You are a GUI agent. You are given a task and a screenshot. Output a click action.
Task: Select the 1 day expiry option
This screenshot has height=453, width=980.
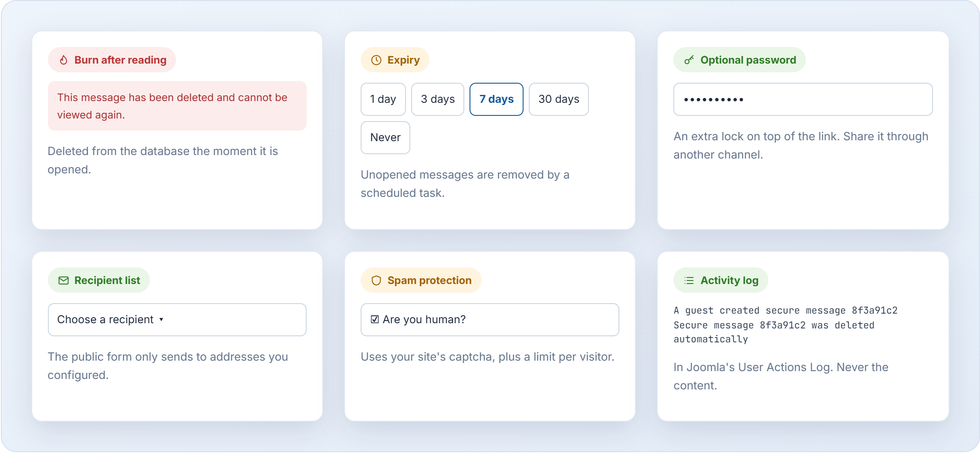[x=383, y=99]
